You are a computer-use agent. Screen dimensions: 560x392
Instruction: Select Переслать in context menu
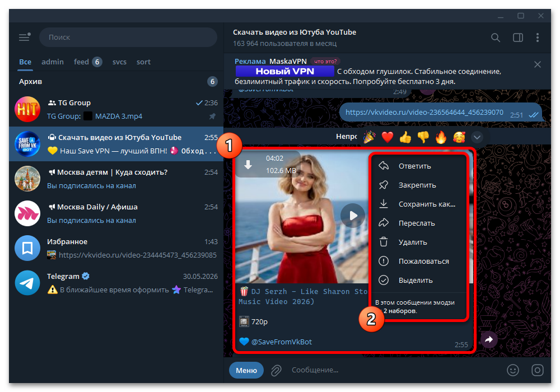[x=419, y=223]
